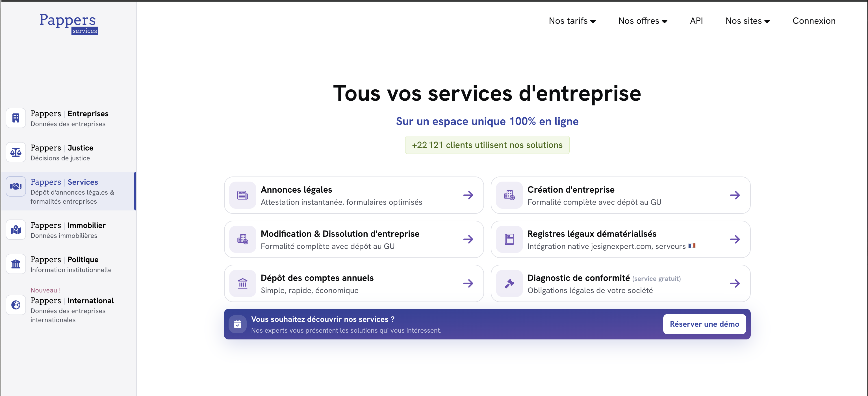Click the Création d'entreprise building-plus icon
Screen dimensions: 868x396
click(x=509, y=195)
